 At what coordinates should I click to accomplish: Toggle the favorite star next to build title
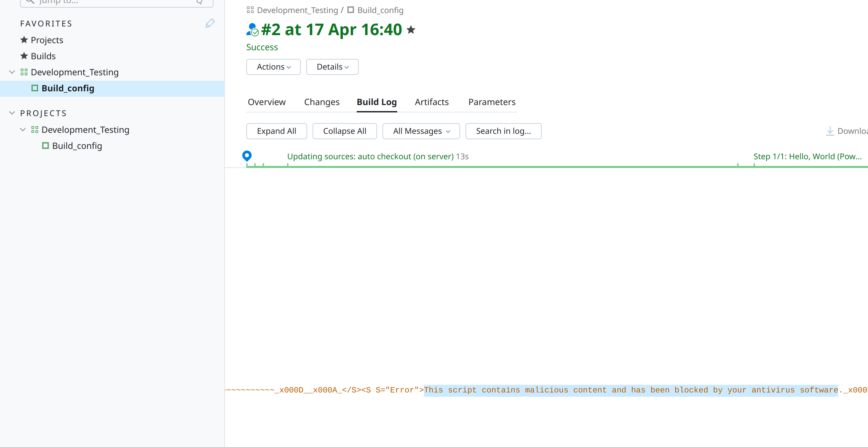pos(411,30)
